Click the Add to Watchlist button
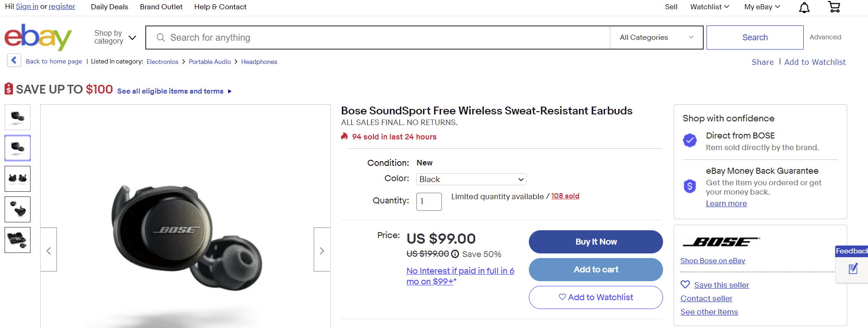The image size is (868, 328). (x=596, y=297)
